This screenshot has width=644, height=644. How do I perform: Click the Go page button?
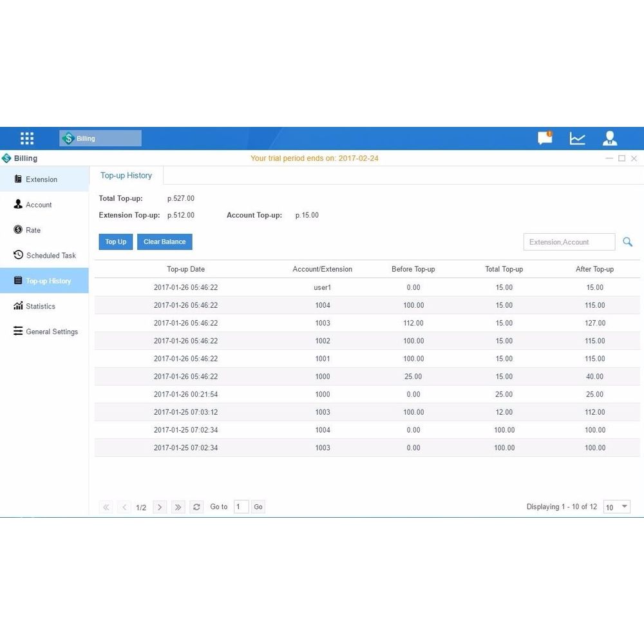click(258, 507)
